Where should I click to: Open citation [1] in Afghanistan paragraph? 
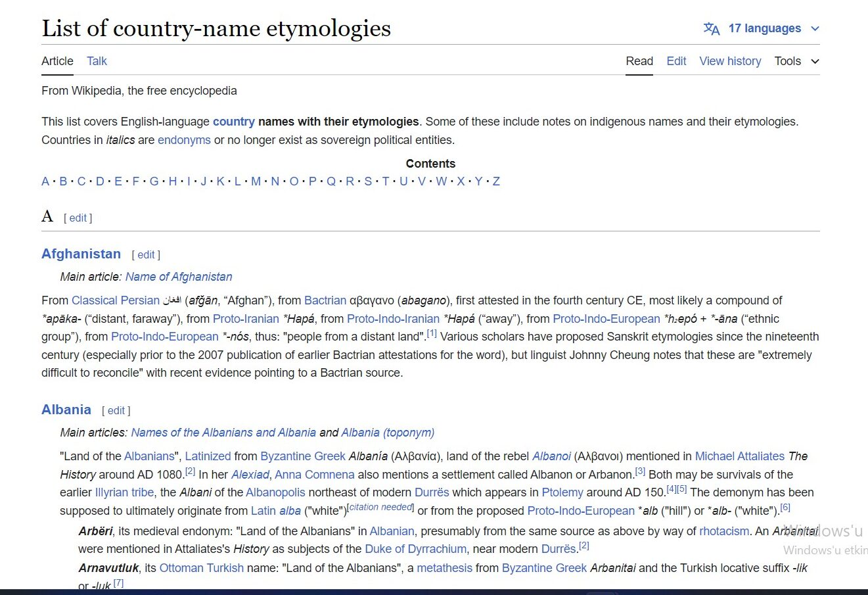click(432, 334)
